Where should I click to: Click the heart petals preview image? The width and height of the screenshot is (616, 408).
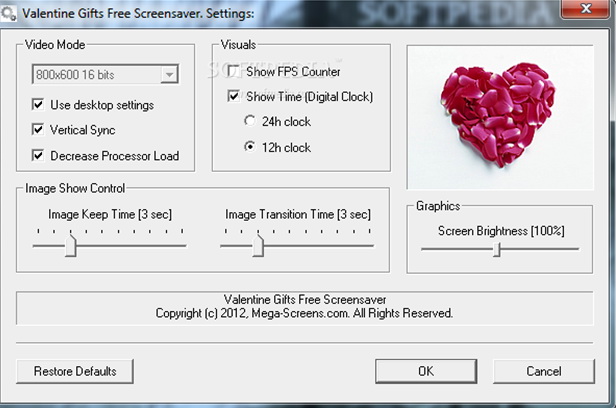pyautogui.click(x=500, y=117)
